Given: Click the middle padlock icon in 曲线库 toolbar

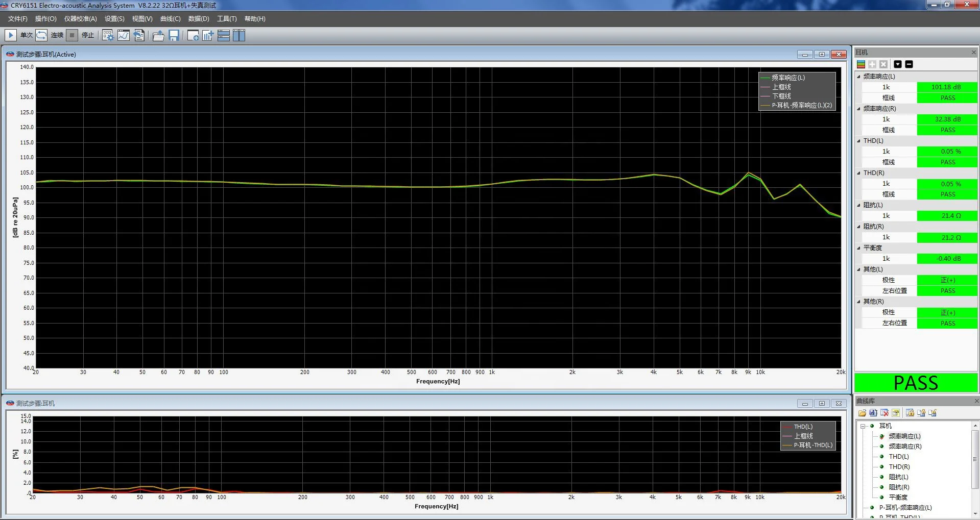Looking at the screenshot, I should pos(921,413).
